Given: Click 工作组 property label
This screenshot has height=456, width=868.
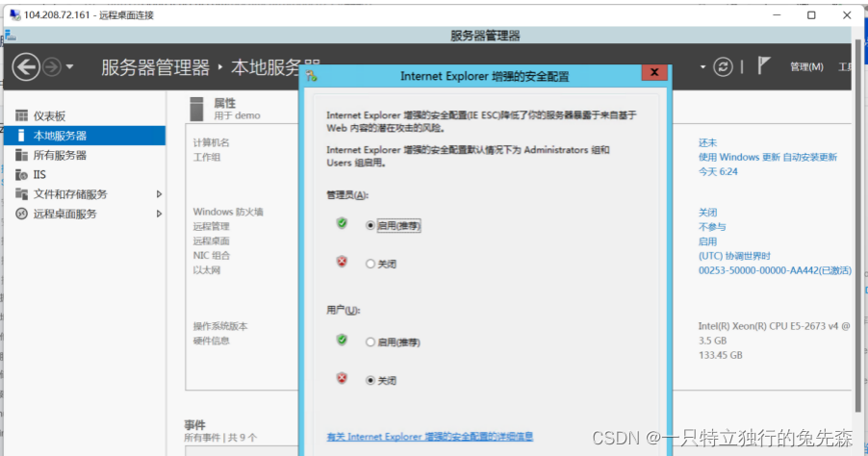Looking at the screenshot, I should 207,157.
